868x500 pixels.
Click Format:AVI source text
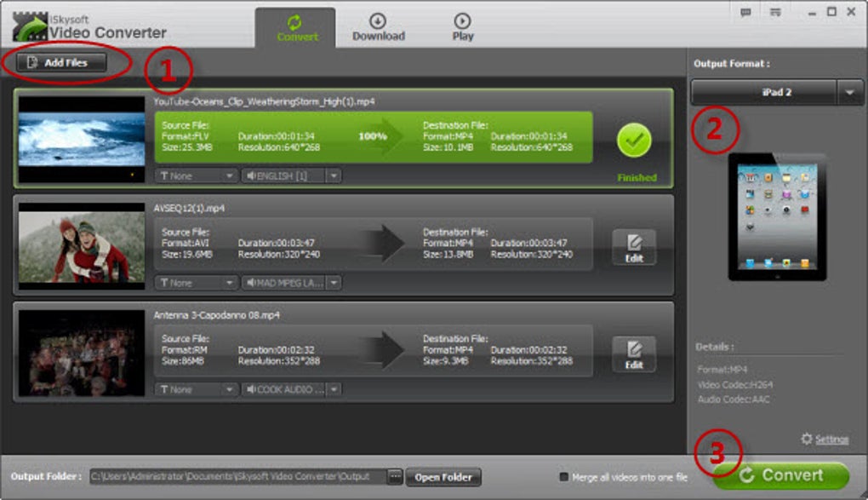pyautogui.click(x=185, y=244)
